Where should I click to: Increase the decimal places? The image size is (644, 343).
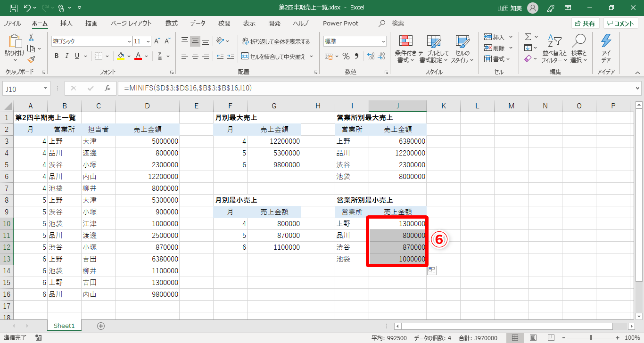click(371, 56)
